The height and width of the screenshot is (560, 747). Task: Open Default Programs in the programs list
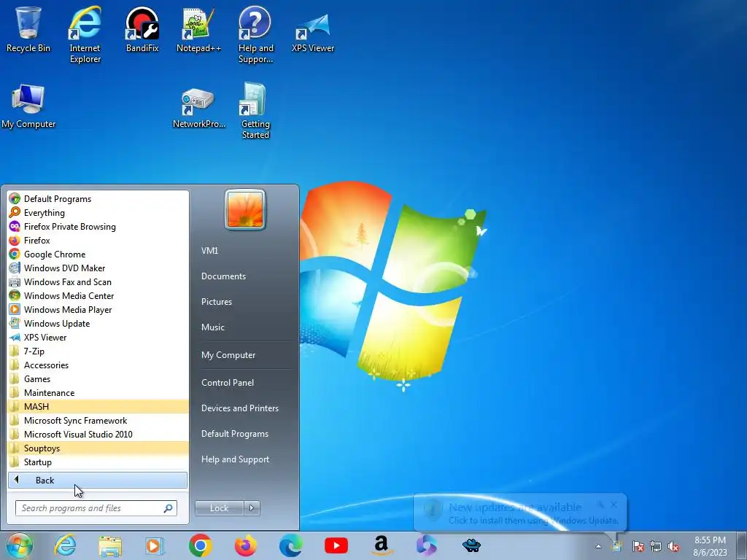click(x=98, y=198)
